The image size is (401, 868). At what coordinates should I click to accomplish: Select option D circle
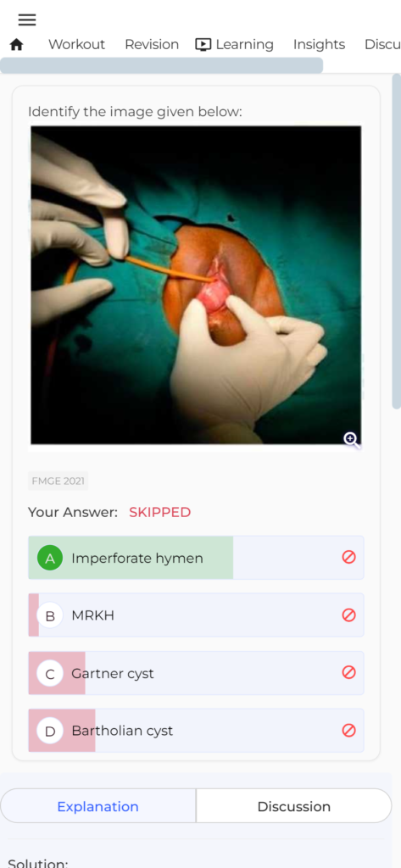pyautogui.click(x=50, y=731)
